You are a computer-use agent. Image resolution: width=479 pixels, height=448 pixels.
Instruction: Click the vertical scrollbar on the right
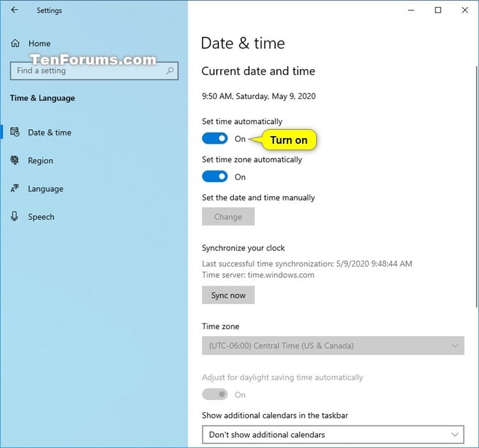point(476,187)
